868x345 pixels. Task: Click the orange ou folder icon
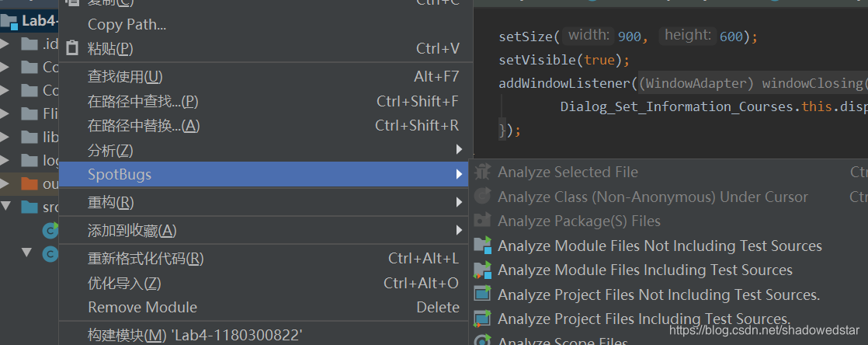point(29,183)
